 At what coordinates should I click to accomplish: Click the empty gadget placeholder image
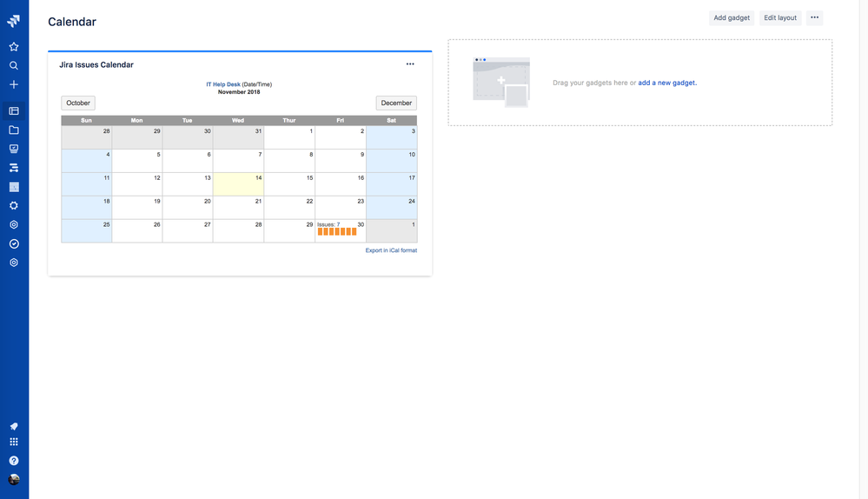pos(501,83)
